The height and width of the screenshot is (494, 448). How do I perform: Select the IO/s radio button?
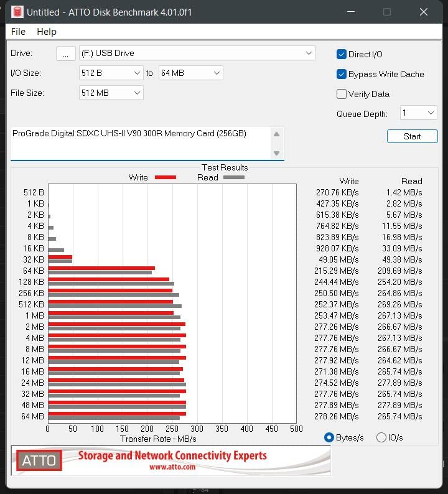tap(381, 437)
